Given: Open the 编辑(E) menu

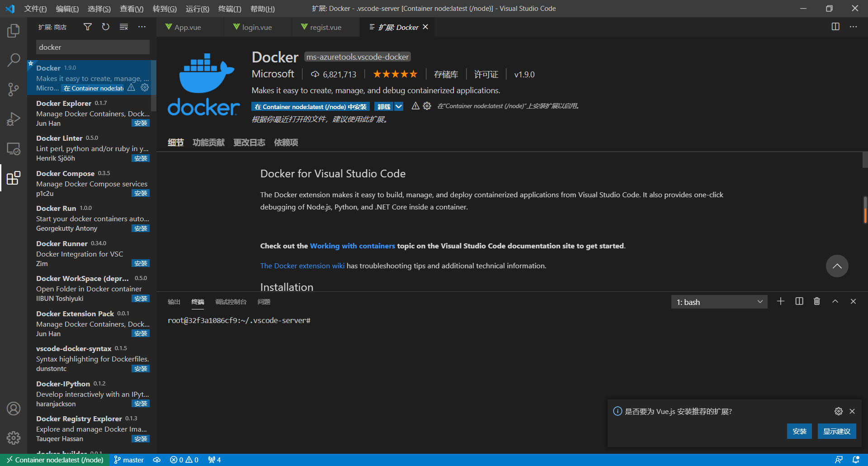Looking at the screenshot, I should 67,9.
